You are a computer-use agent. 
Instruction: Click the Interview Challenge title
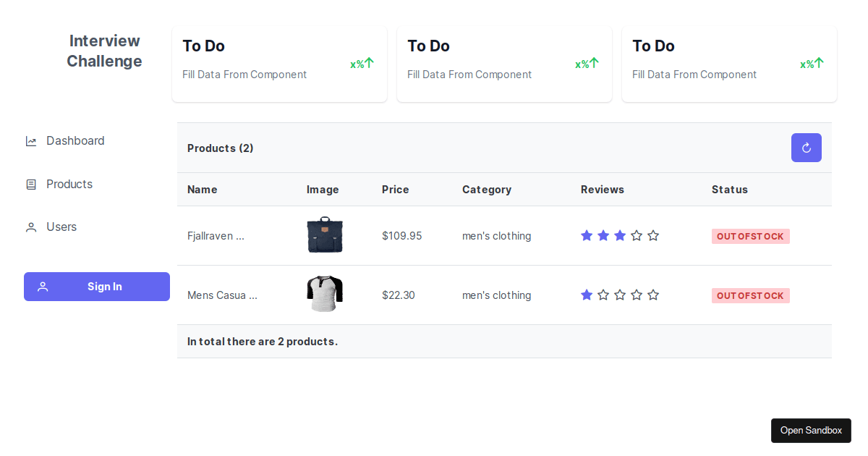pos(104,51)
